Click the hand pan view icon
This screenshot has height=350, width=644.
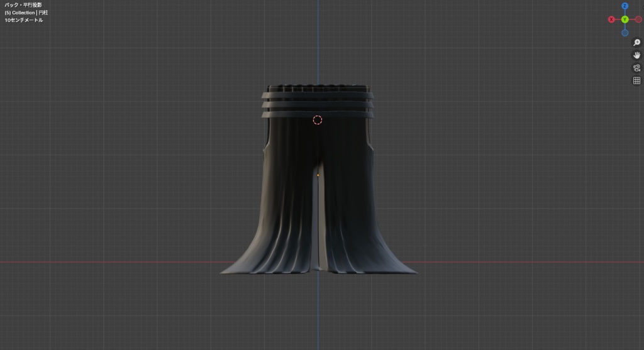point(636,55)
